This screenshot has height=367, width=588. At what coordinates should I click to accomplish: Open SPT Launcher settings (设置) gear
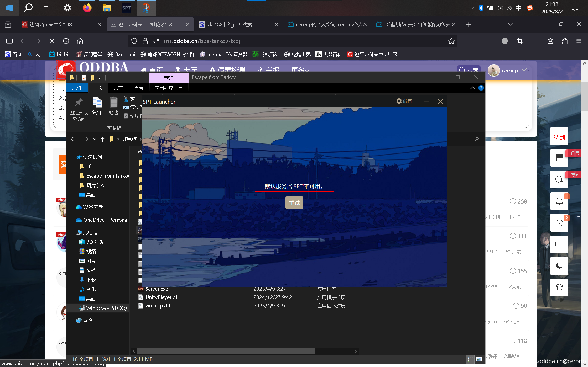(404, 101)
